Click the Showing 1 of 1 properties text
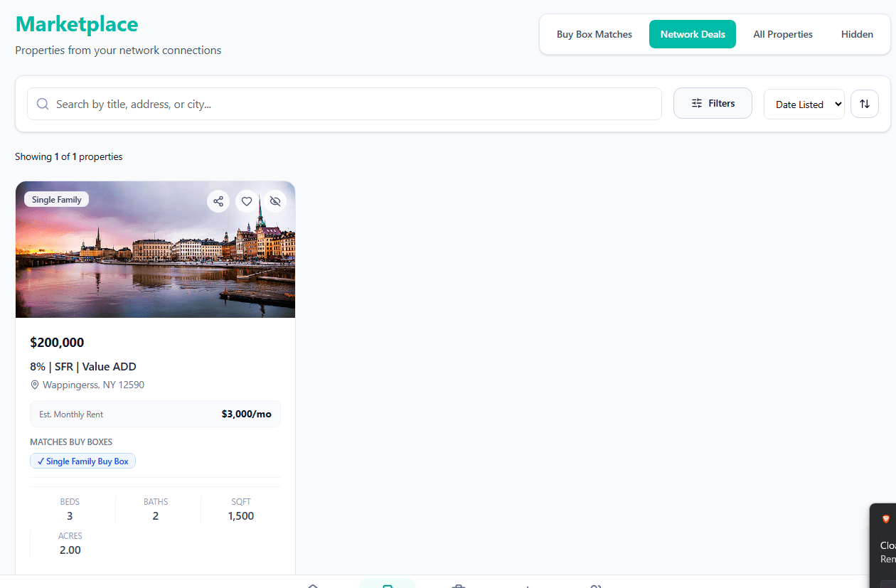Image resolution: width=896 pixels, height=588 pixels. (69, 156)
